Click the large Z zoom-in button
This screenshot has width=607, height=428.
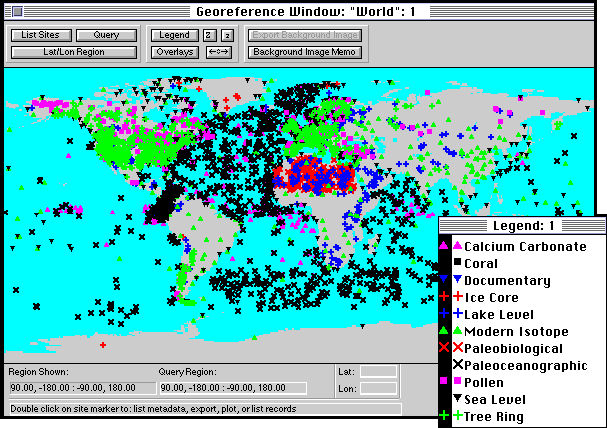click(209, 35)
